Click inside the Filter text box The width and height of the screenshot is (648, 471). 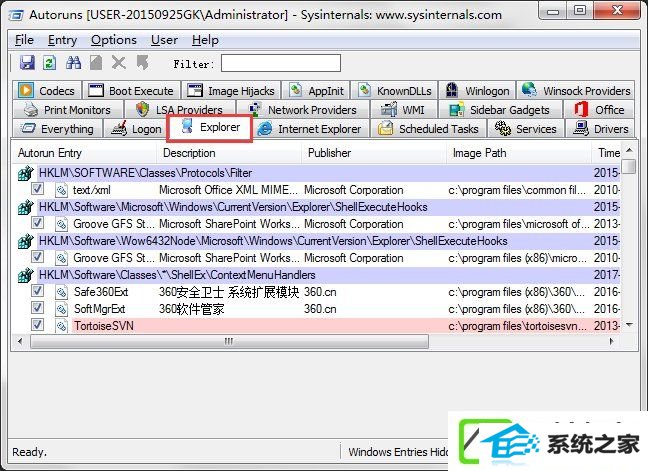coord(281,63)
